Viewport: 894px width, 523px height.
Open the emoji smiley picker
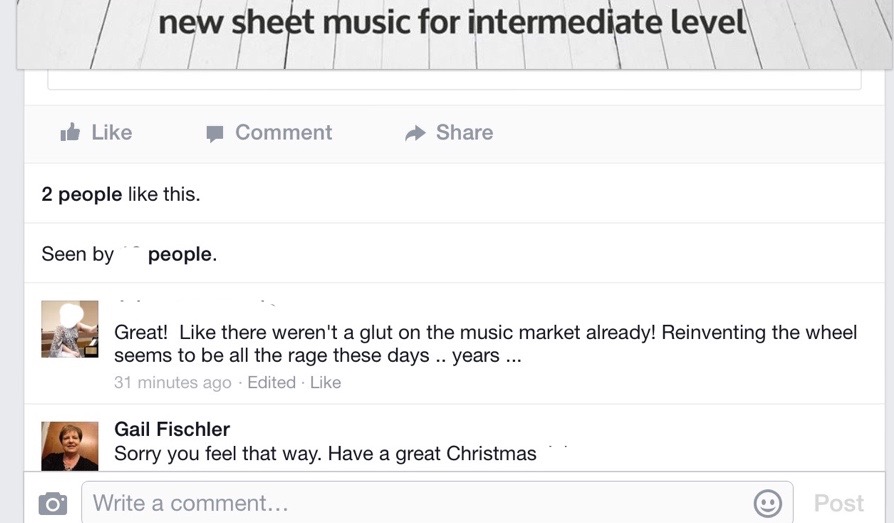[x=767, y=504]
